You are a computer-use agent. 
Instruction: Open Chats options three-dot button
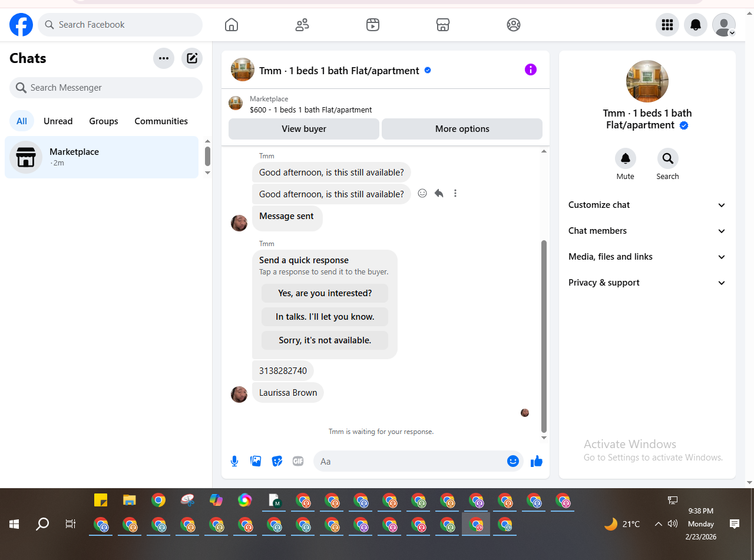[164, 58]
